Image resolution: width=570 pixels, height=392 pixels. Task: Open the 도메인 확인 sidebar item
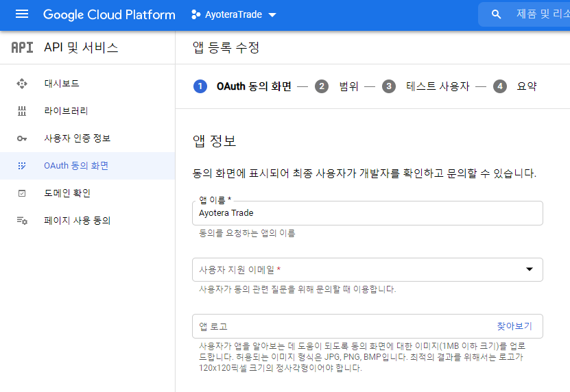87,193
